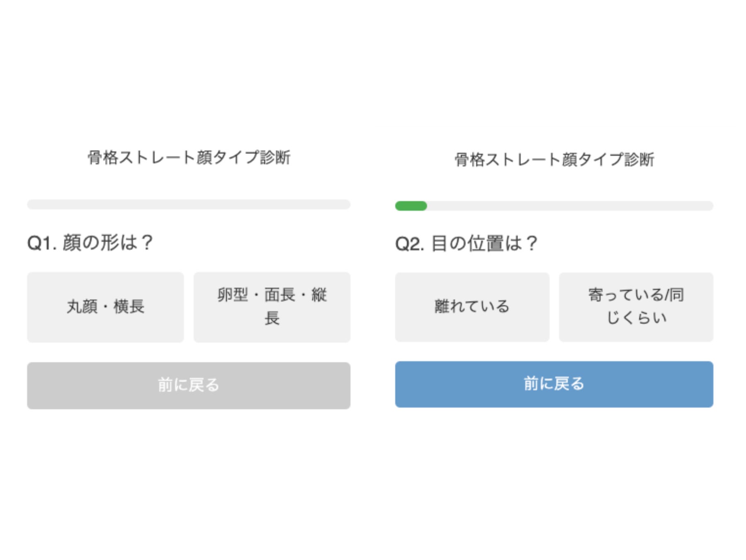
Task: Select the 丸顔・横長 answer for Q1
Action: (105, 307)
